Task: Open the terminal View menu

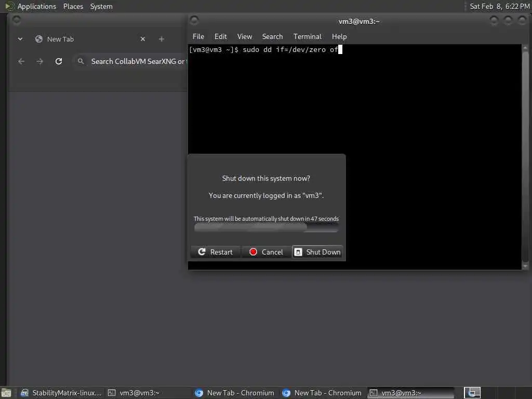Action: click(x=244, y=37)
